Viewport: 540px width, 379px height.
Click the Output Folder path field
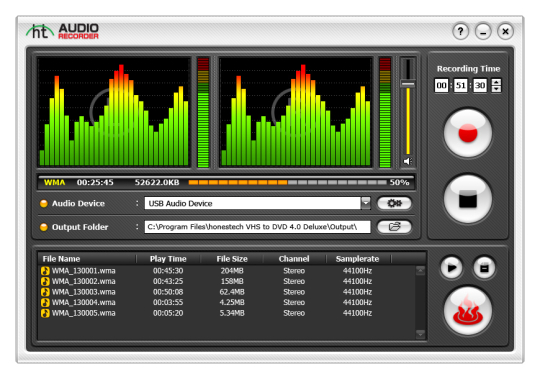point(257,227)
